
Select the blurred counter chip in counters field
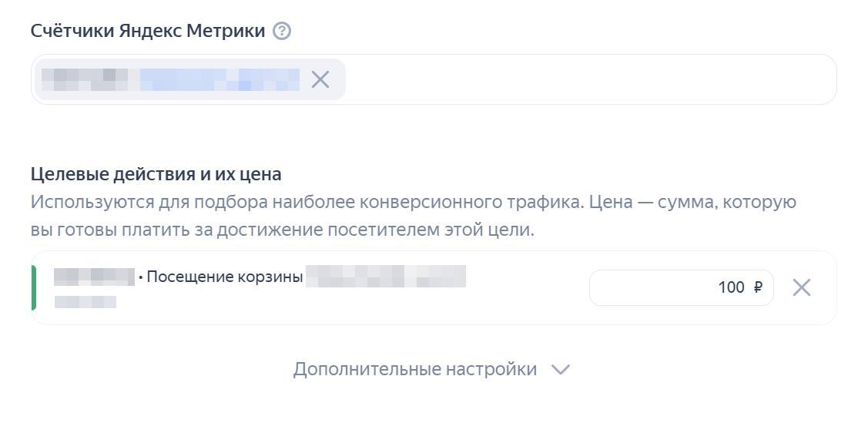coord(89,79)
